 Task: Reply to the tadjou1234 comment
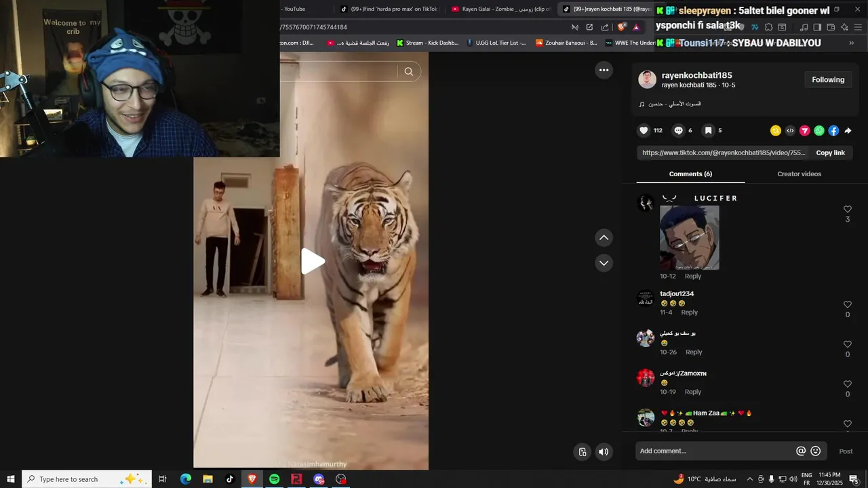pos(689,312)
